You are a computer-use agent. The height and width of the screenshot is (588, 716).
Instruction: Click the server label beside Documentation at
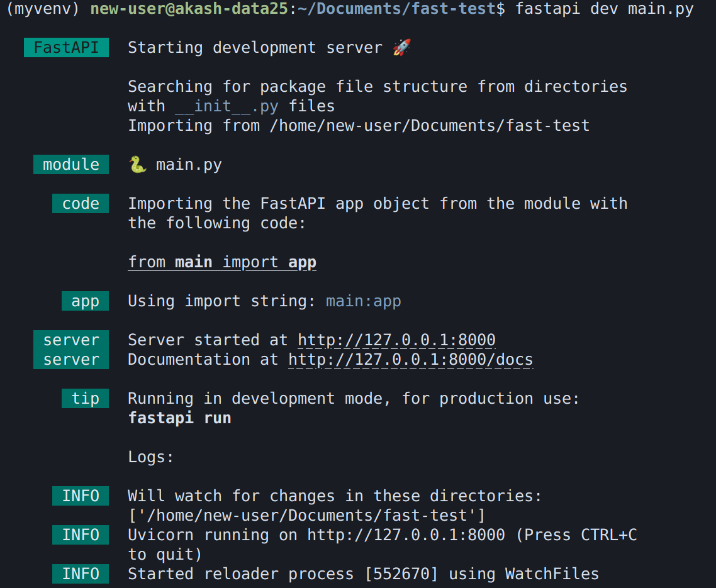70,359
